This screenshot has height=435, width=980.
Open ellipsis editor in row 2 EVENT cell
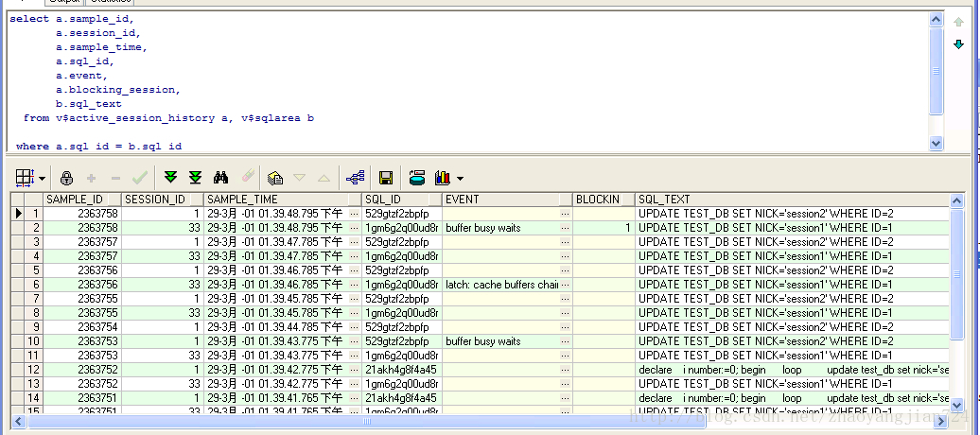point(566,228)
